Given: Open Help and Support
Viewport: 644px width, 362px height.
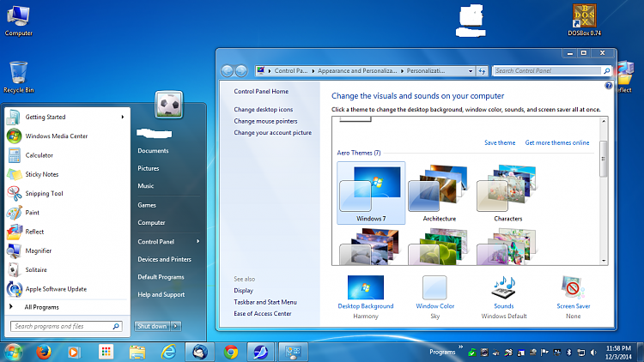Looking at the screenshot, I should [x=161, y=295].
